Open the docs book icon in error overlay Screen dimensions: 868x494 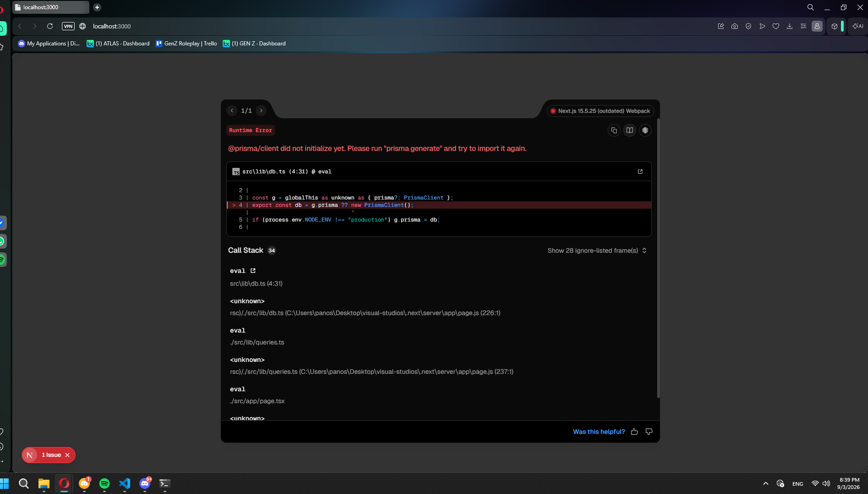pos(630,130)
